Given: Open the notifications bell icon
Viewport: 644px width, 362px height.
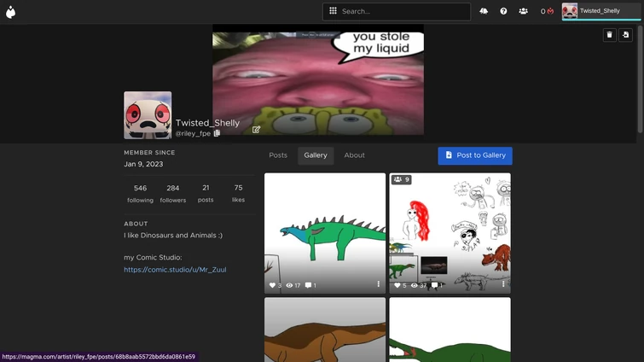Looking at the screenshot, I should 484,11.
